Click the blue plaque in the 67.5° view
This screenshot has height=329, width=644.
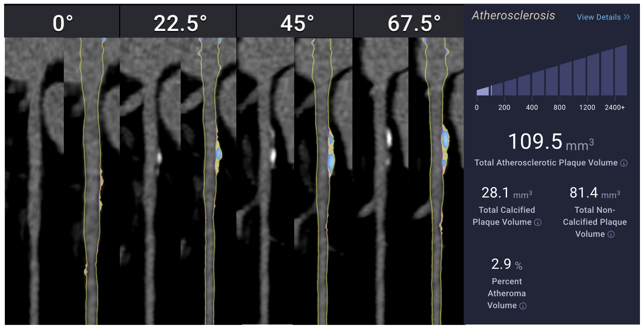[445, 140]
